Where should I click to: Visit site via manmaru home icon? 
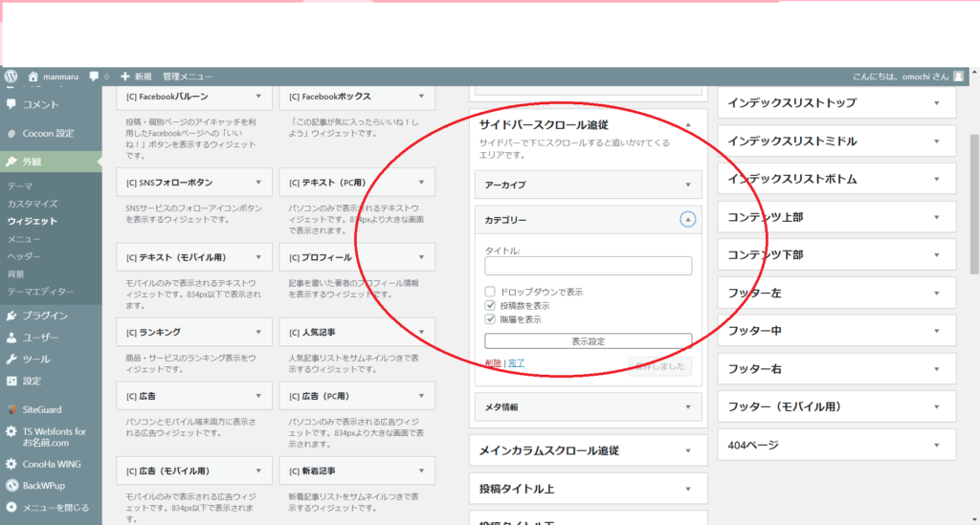click(33, 77)
